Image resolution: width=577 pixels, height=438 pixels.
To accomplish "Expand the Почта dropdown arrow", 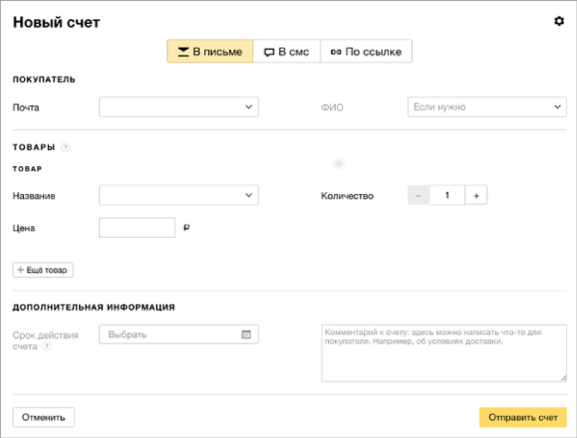I will coord(249,107).
